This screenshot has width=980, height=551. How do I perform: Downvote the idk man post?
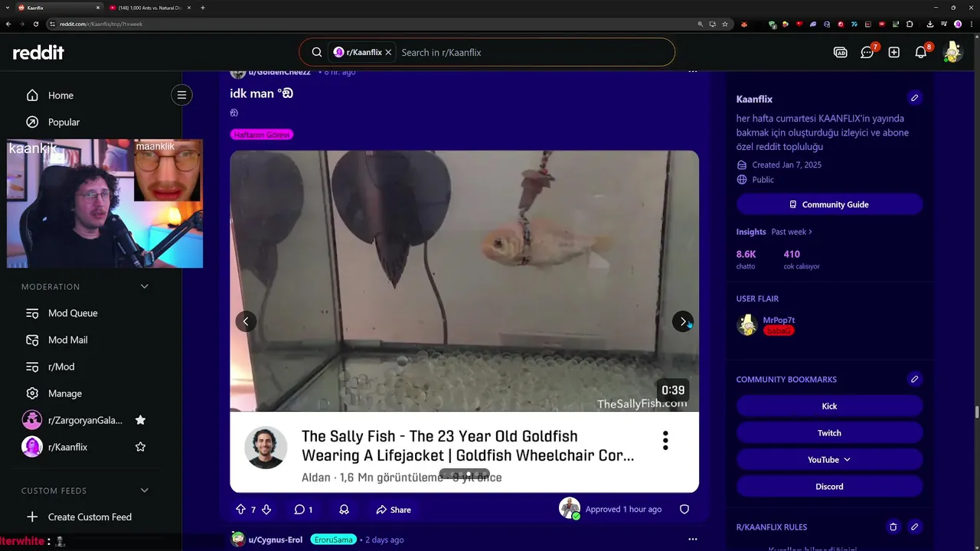[x=266, y=510]
